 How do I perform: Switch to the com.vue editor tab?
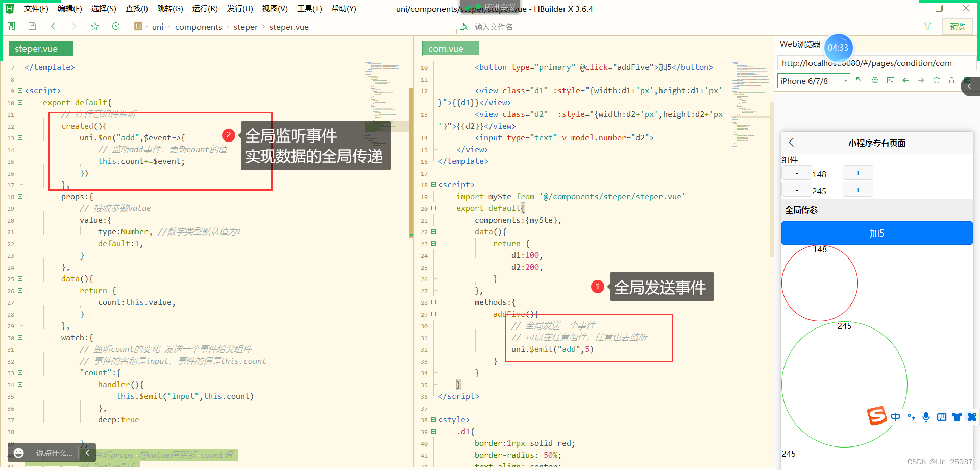coord(450,49)
